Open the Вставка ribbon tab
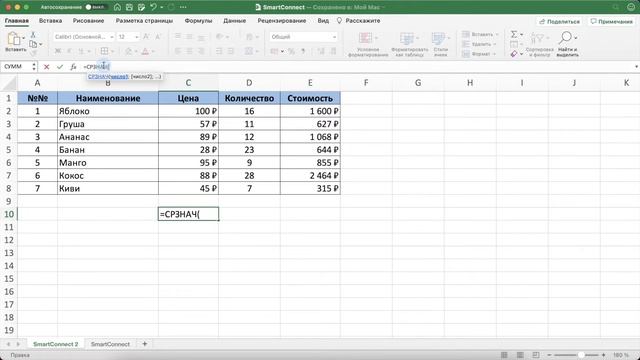Image resolution: width=640 pixels, height=360 pixels. click(50, 20)
